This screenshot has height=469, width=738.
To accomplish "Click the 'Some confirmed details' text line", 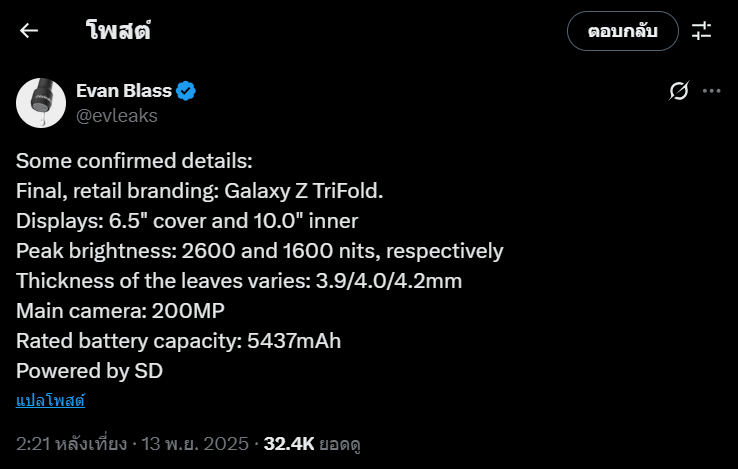I will click(135, 161).
